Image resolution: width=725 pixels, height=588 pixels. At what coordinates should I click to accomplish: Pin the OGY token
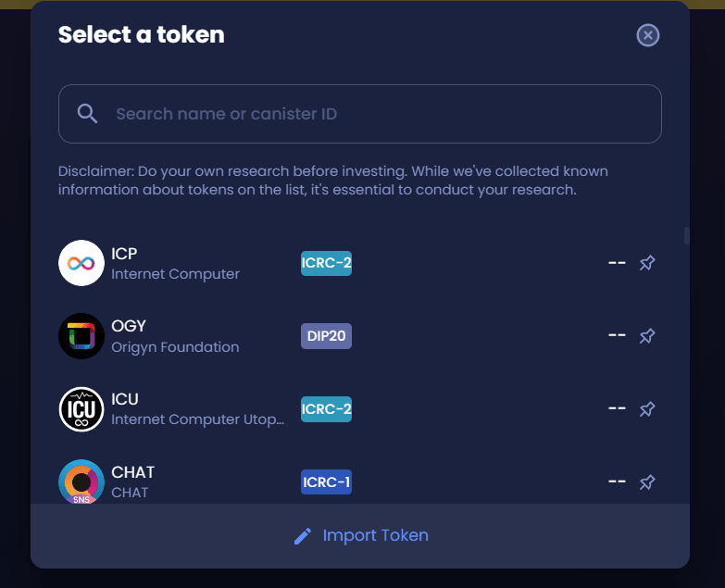click(647, 336)
